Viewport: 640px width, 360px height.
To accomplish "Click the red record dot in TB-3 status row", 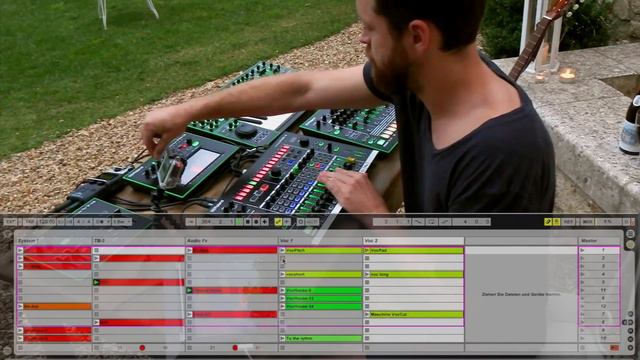I will click(142, 348).
